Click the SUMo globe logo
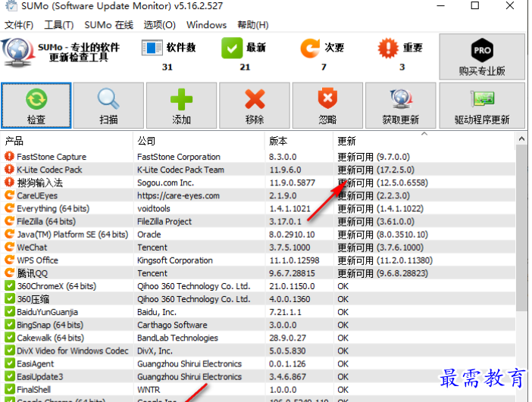The width and height of the screenshot is (532, 402). pos(17,52)
